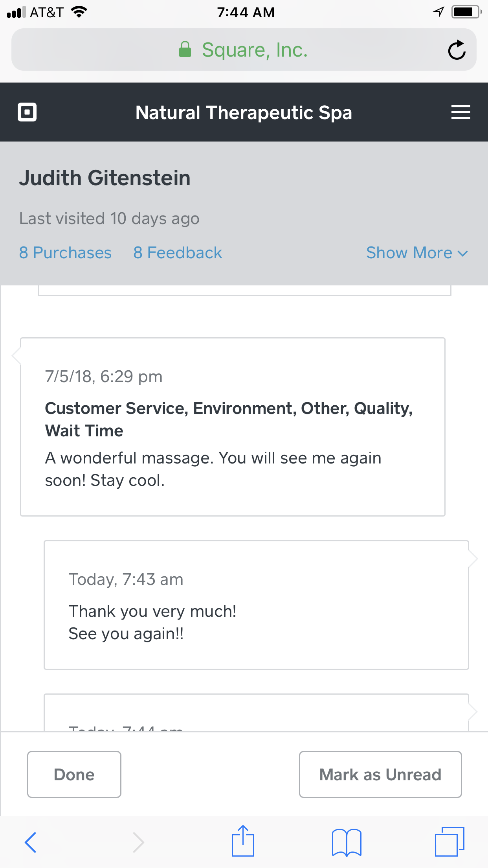This screenshot has width=488, height=868.
Task: Tap the Safari forward arrow
Action: pos(138,842)
